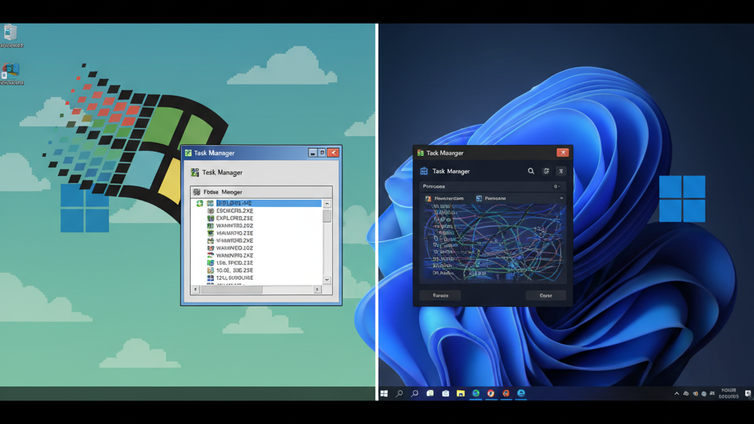Click horizontal scrollbar right arrow
Viewport: 754px width, 424px height.
[x=317, y=289]
